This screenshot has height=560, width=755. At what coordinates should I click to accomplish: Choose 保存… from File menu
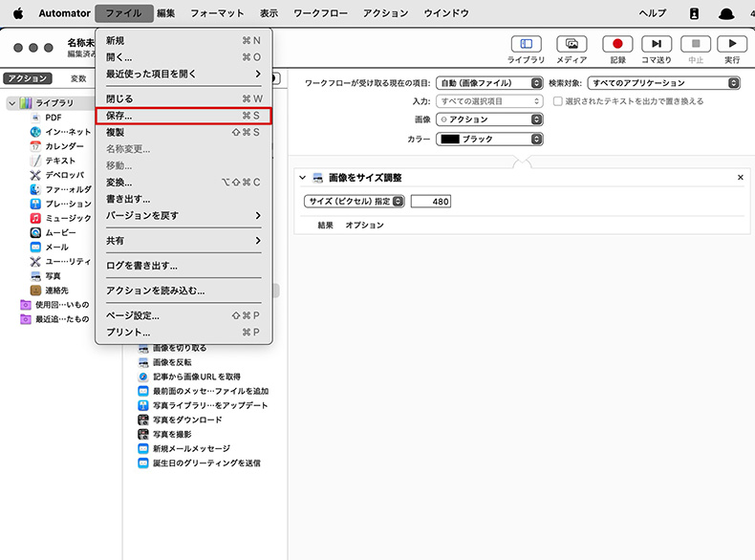(x=183, y=116)
